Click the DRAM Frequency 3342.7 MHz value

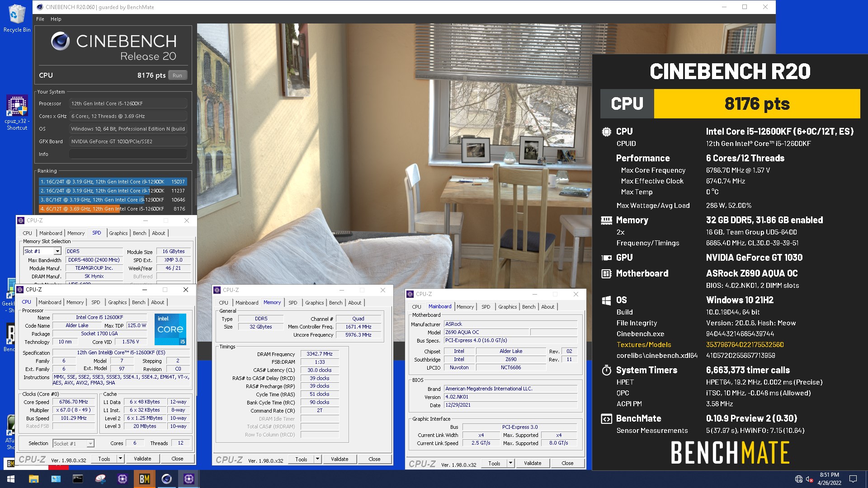coord(320,354)
